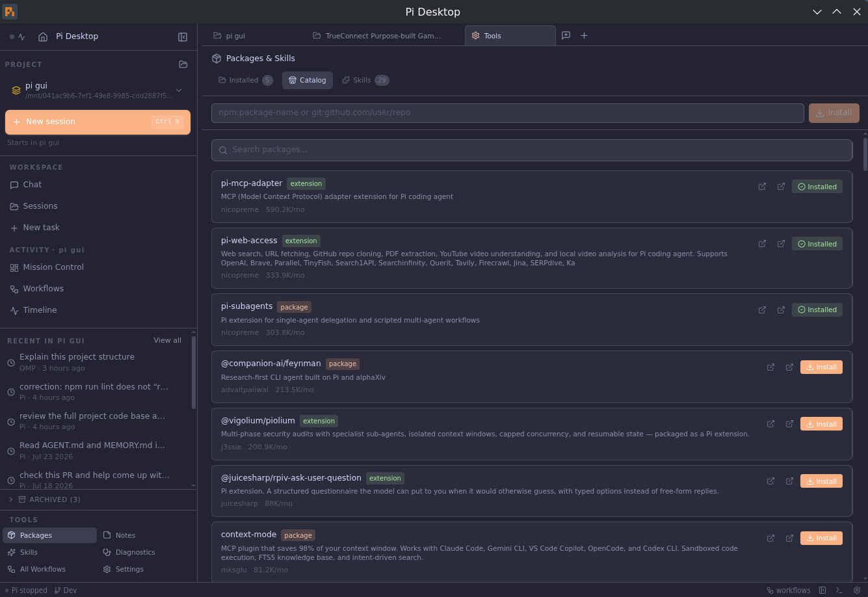
Task: Install the @vigolium/piolium extension
Action: click(821, 424)
